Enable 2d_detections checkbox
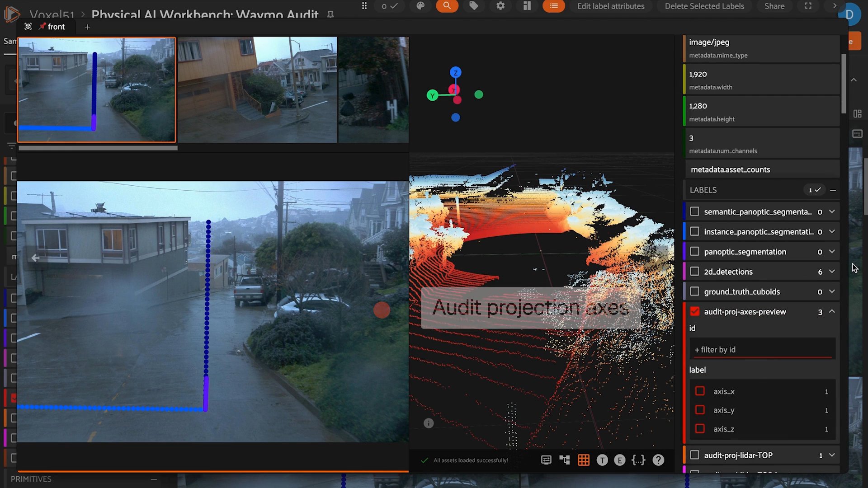Screen dimensions: 868x488 pos(695,271)
